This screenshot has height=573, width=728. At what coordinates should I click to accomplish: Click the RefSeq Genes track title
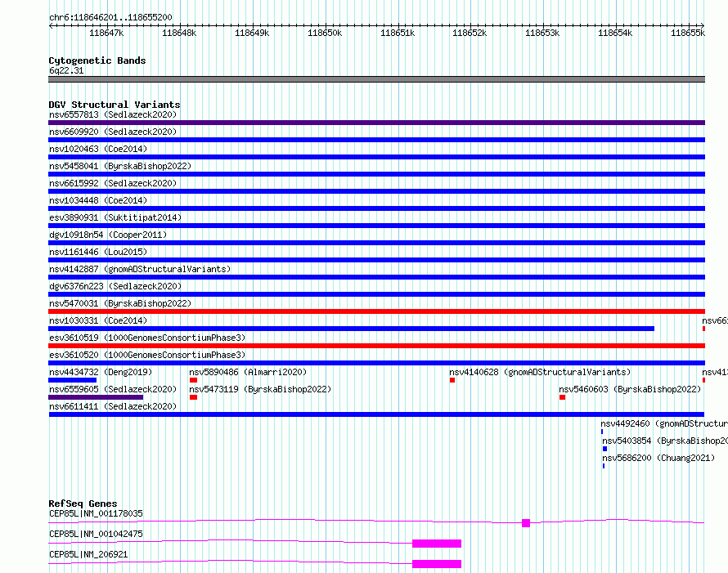pyautogui.click(x=83, y=504)
